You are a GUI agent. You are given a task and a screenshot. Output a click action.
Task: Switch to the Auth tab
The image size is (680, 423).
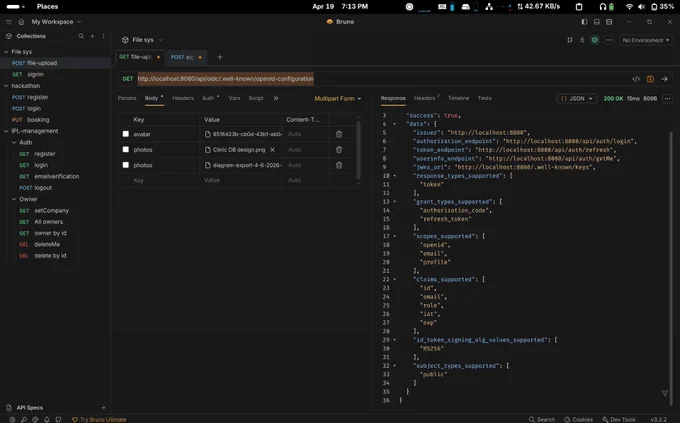pos(208,98)
